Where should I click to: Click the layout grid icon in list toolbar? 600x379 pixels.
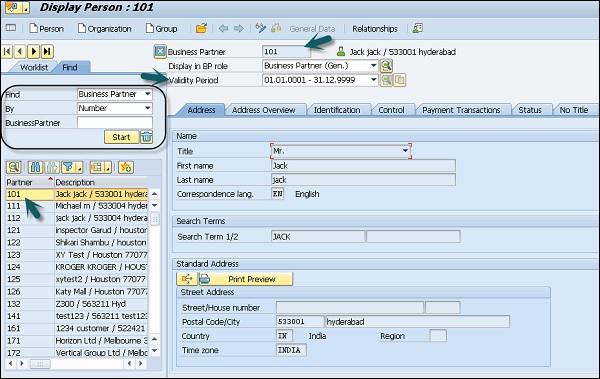pos(97,167)
